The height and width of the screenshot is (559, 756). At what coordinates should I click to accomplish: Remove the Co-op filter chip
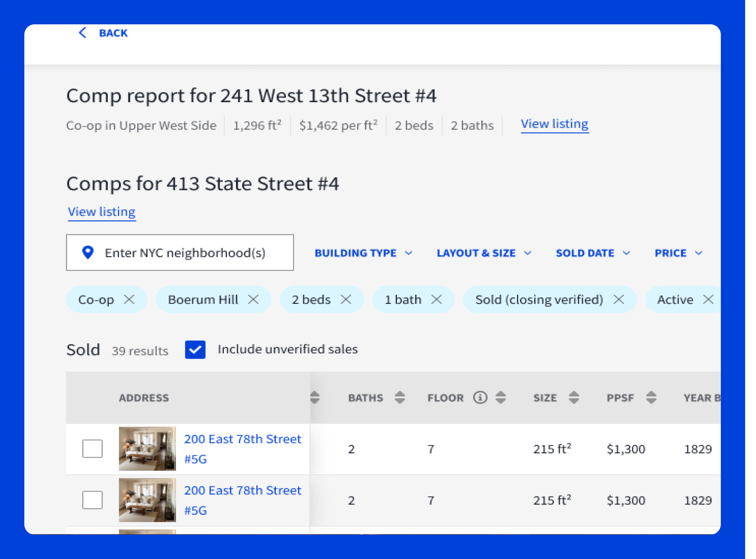[x=129, y=299]
